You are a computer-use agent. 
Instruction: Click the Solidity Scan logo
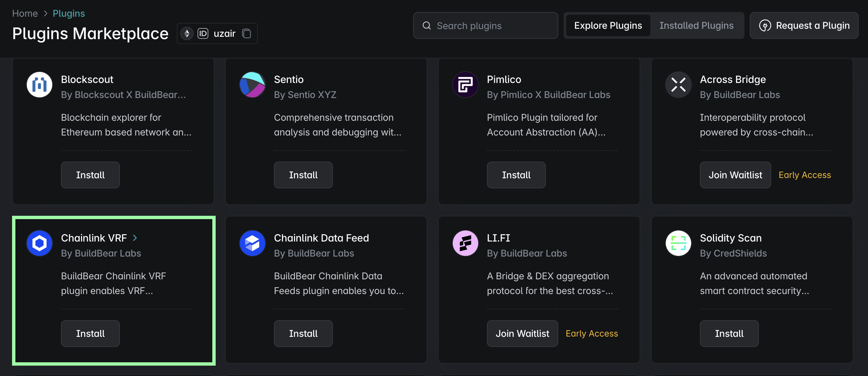click(x=678, y=243)
